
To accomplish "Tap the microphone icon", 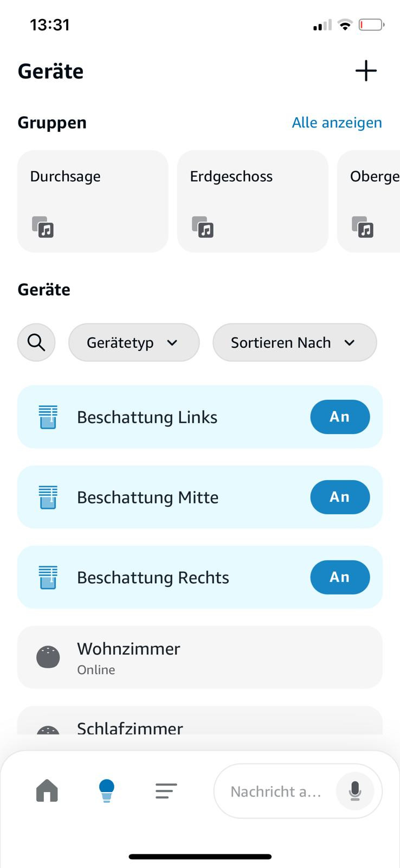I will pyautogui.click(x=355, y=791).
